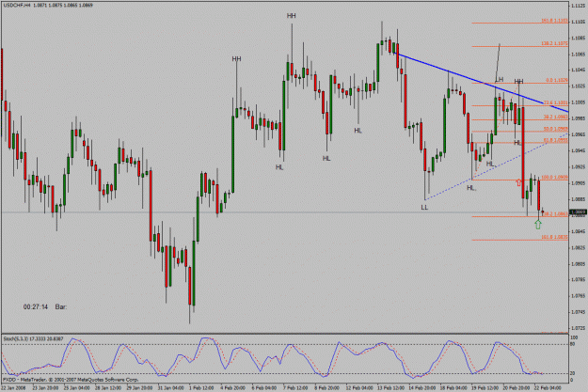Click the current price marker on axis
588x392 pixels.
578,212
